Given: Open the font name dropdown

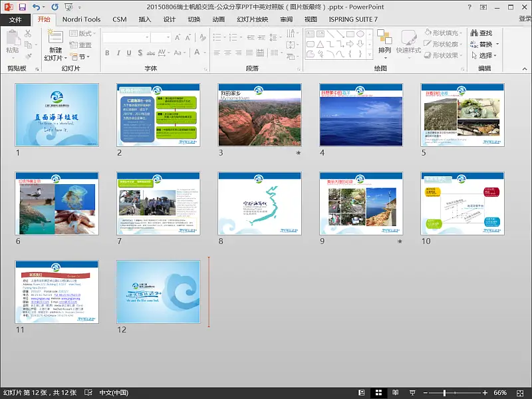Looking at the screenshot, I should point(147,37).
